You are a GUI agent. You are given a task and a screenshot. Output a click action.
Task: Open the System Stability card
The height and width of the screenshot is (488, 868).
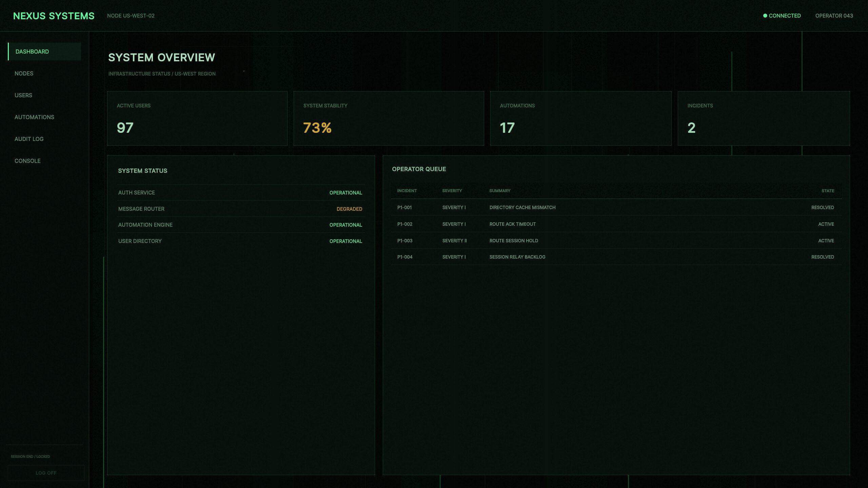pos(389,118)
